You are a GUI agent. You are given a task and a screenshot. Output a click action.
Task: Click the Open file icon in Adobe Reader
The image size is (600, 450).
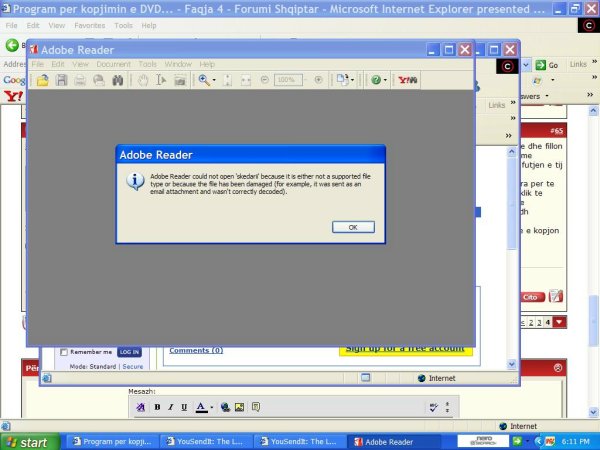point(42,80)
